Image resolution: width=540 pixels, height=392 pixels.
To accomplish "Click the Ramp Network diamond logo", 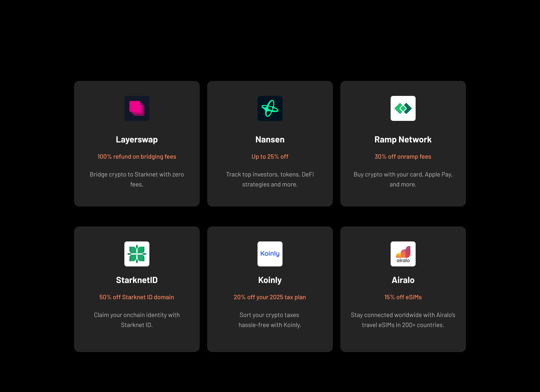I will click(403, 108).
